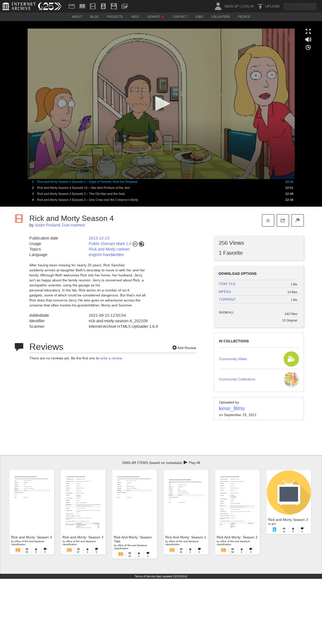Flag this item with flag button

coord(298,220)
